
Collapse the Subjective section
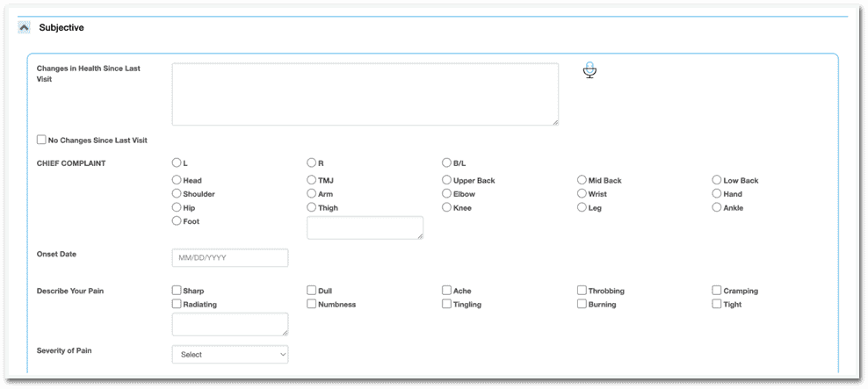(x=24, y=27)
